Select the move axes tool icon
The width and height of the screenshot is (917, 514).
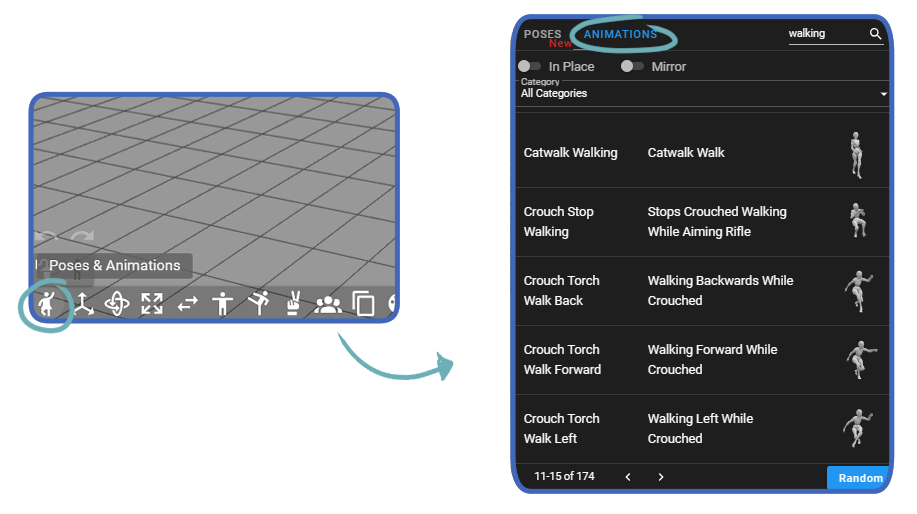point(83,303)
